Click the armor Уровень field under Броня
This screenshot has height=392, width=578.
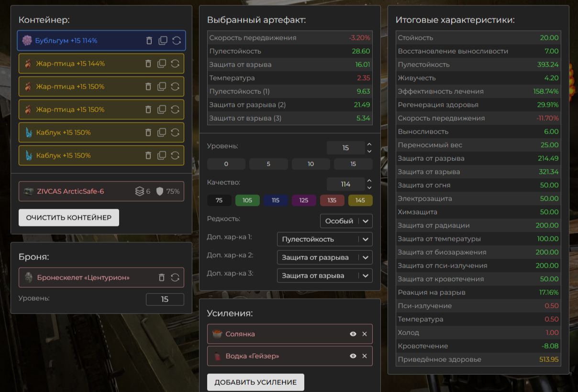point(165,299)
